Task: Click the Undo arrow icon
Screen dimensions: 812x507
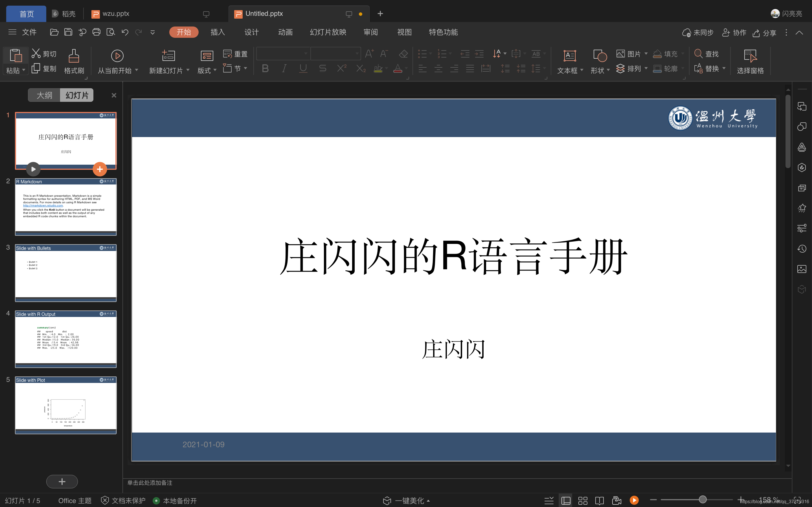Action: click(x=125, y=32)
